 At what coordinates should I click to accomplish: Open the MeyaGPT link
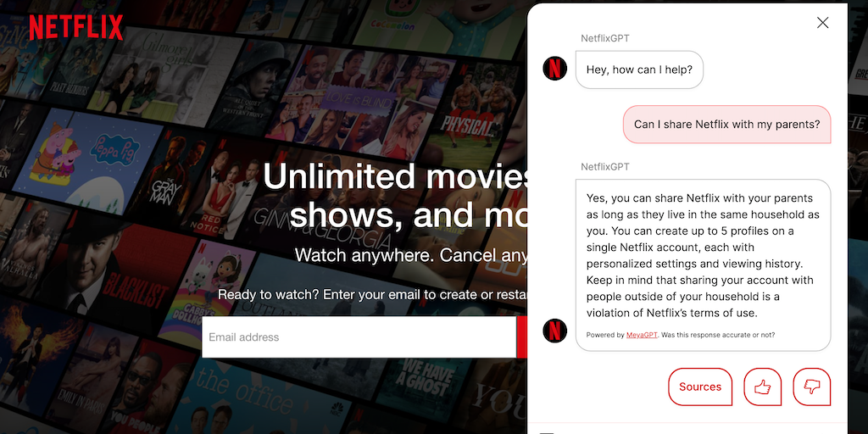point(643,335)
